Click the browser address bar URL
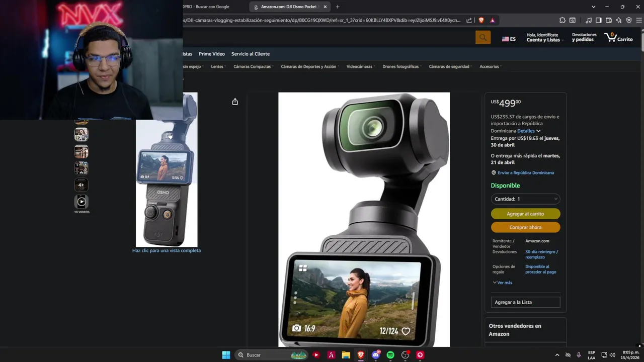 [322, 20]
